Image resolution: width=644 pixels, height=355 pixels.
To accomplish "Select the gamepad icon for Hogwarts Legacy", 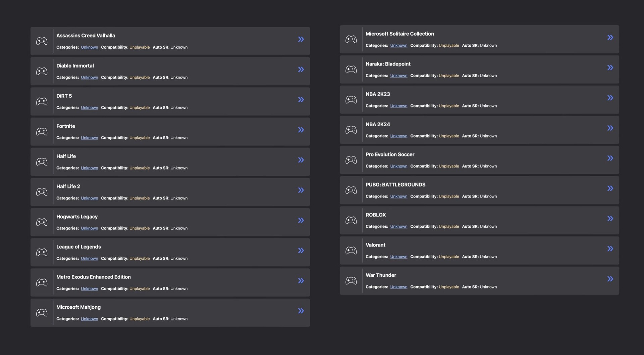I will pyautogui.click(x=42, y=222).
